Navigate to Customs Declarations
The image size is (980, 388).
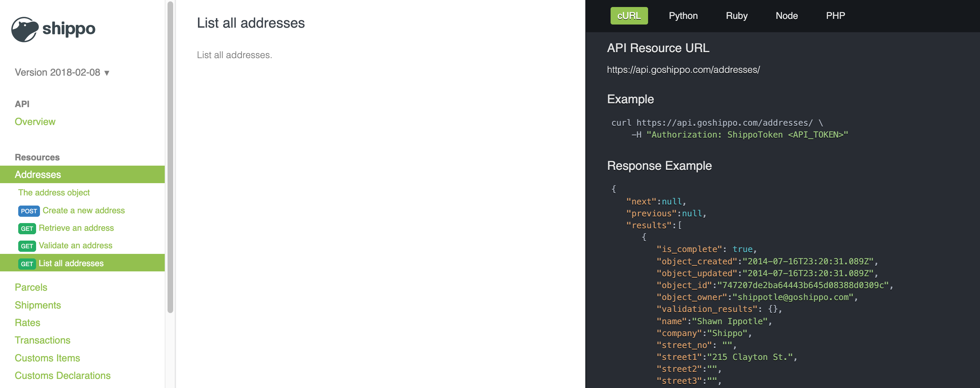click(62, 375)
